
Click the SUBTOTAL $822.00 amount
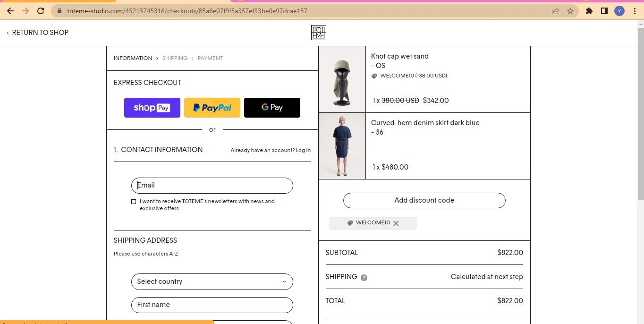tap(510, 253)
